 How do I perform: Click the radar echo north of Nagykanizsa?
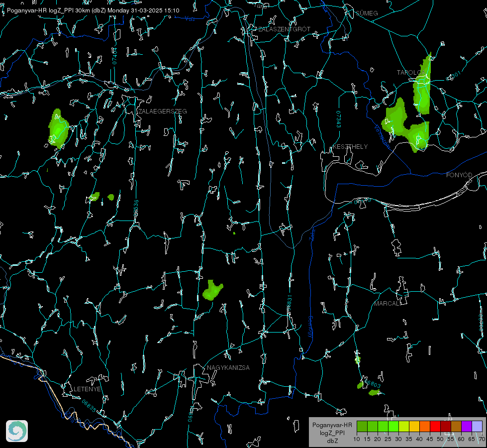(212, 290)
